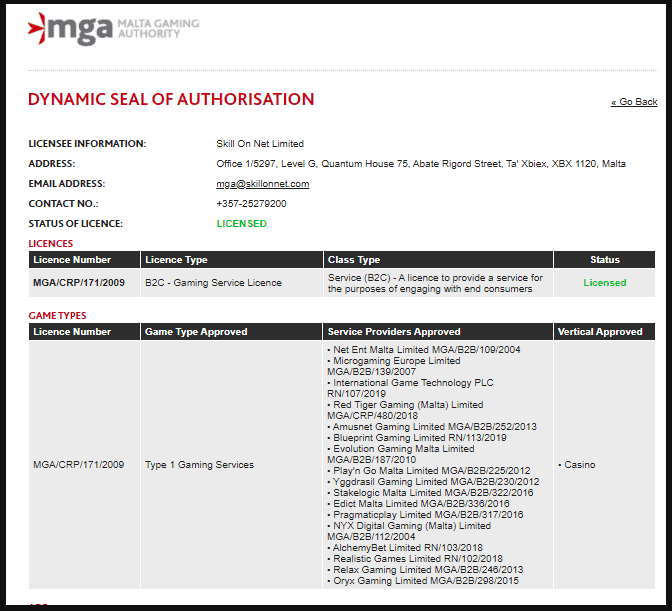This screenshot has height=611, width=672.
Task: Click the Casino vertical entry
Action: (x=577, y=465)
